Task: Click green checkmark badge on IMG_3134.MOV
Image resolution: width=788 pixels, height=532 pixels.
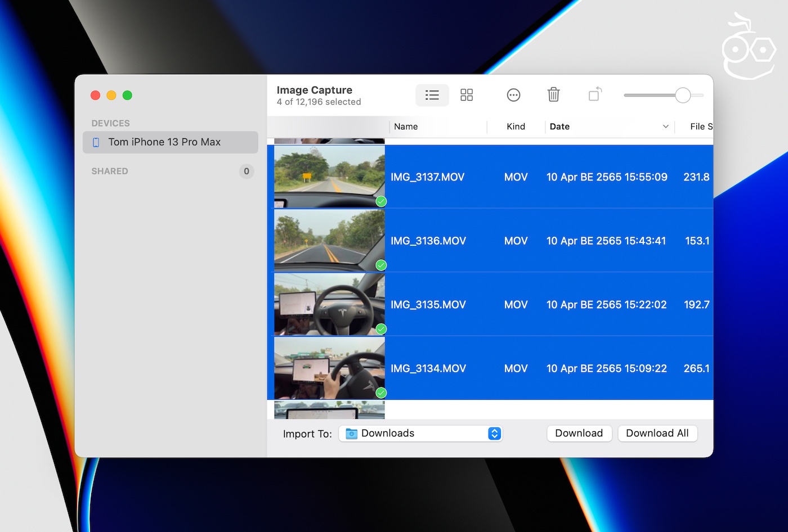Action: pos(381,393)
